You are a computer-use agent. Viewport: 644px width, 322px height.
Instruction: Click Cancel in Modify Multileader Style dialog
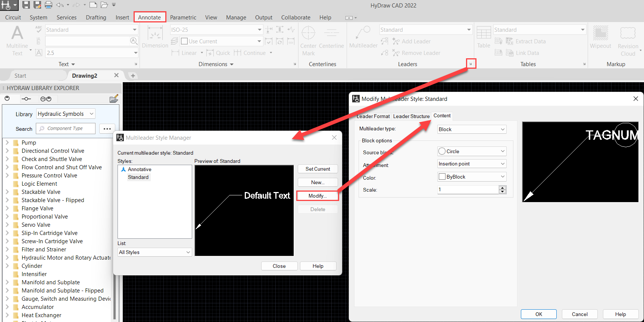coord(580,315)
